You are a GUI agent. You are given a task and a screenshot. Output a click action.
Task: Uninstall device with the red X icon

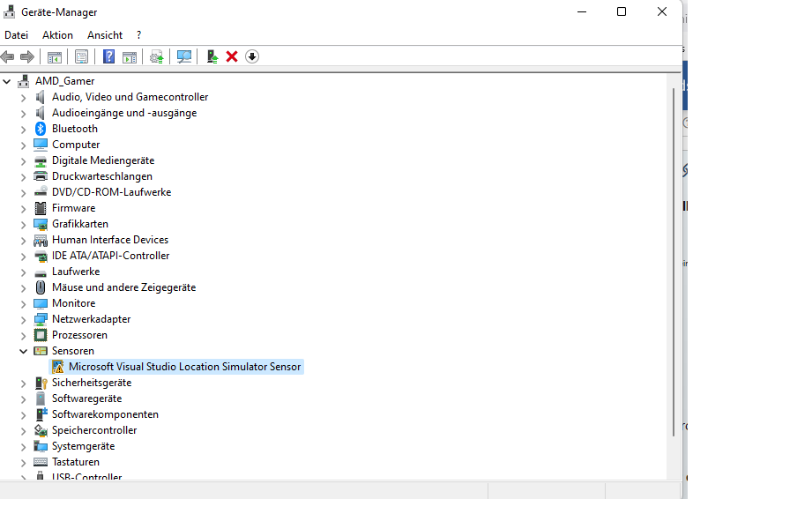(x=232, y=56)
